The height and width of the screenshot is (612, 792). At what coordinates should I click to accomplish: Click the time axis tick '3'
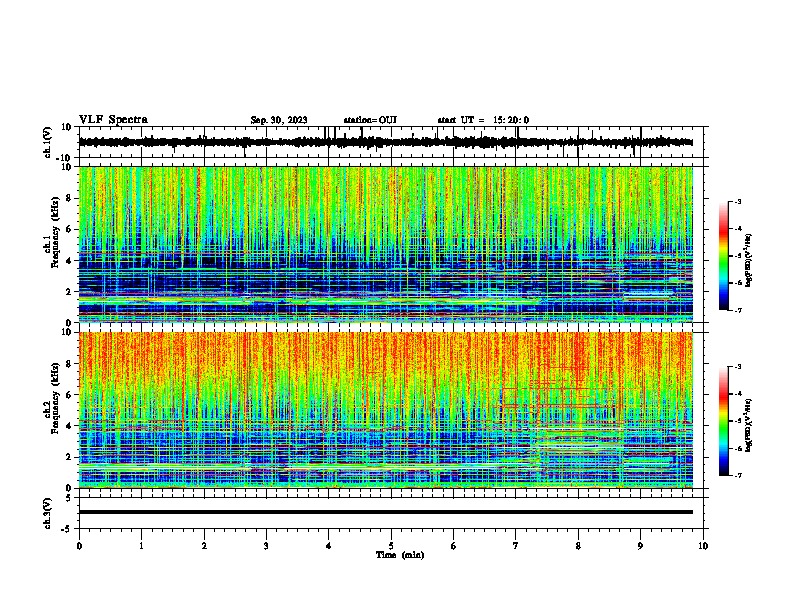tap(266, 546)
